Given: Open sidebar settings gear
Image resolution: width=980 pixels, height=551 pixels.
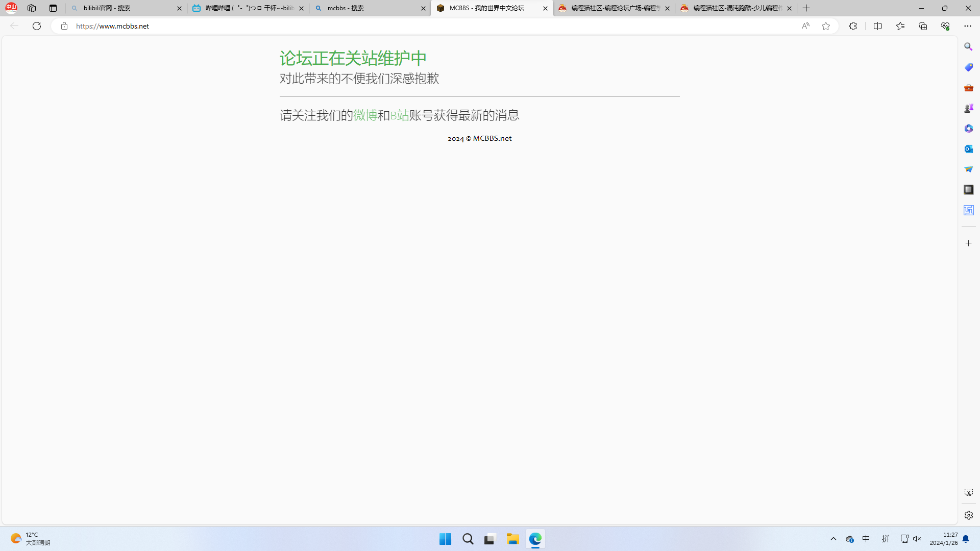Looking at the screenshot, I should (968, 515).
